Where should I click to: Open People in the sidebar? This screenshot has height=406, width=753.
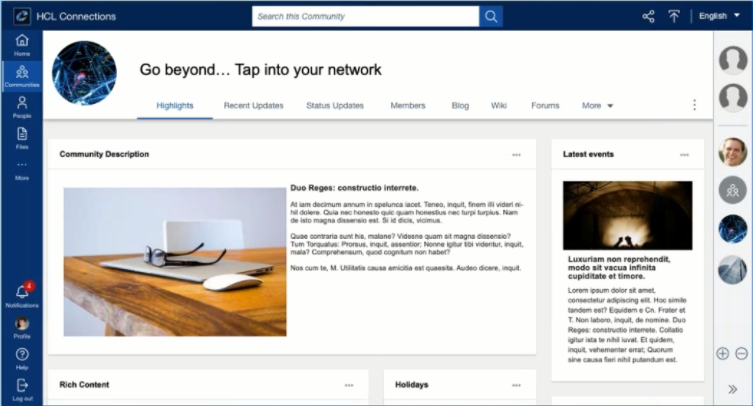click(x=22, y=107)
